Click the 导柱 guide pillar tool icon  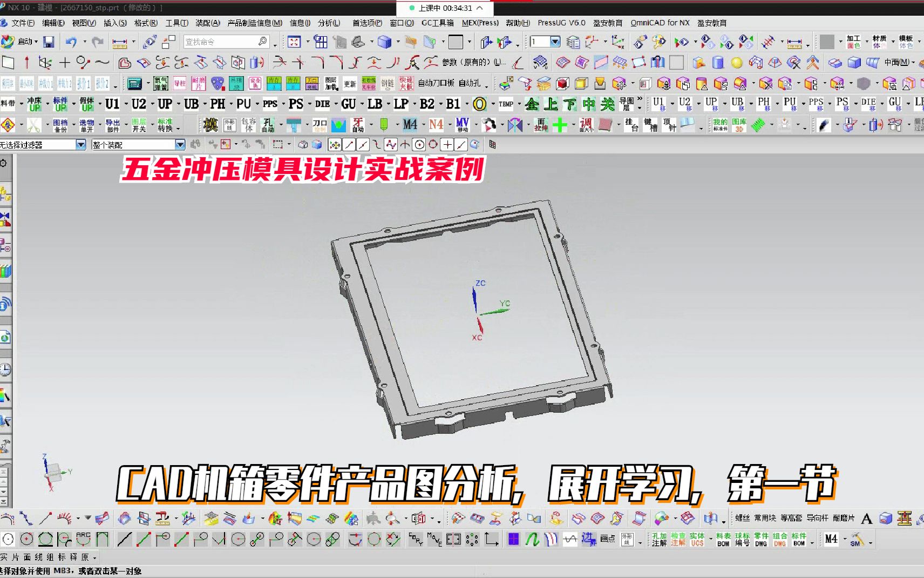coord(180,84)
